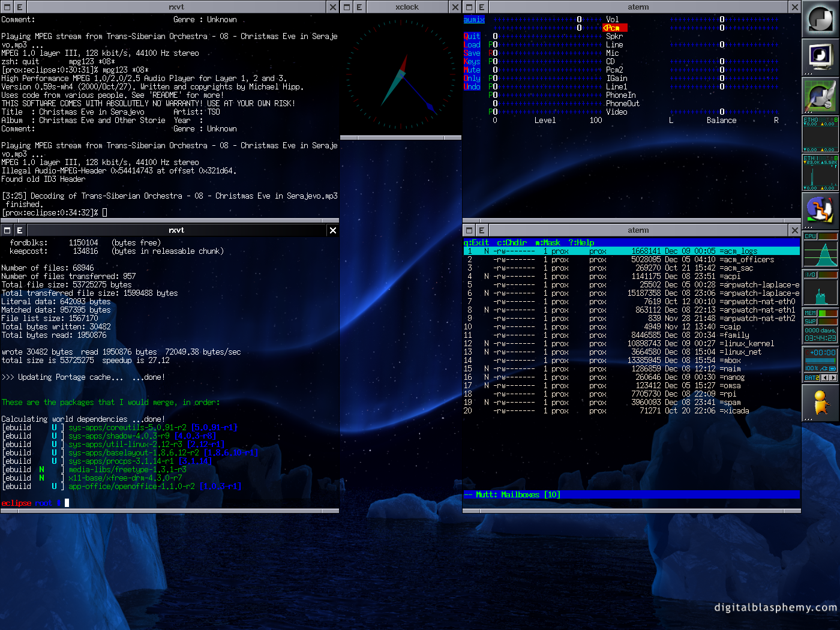The width and height of the screenshot is (840, 630).
Task: Toggle the P play indicator for Line1
Action: click(490, 87)
